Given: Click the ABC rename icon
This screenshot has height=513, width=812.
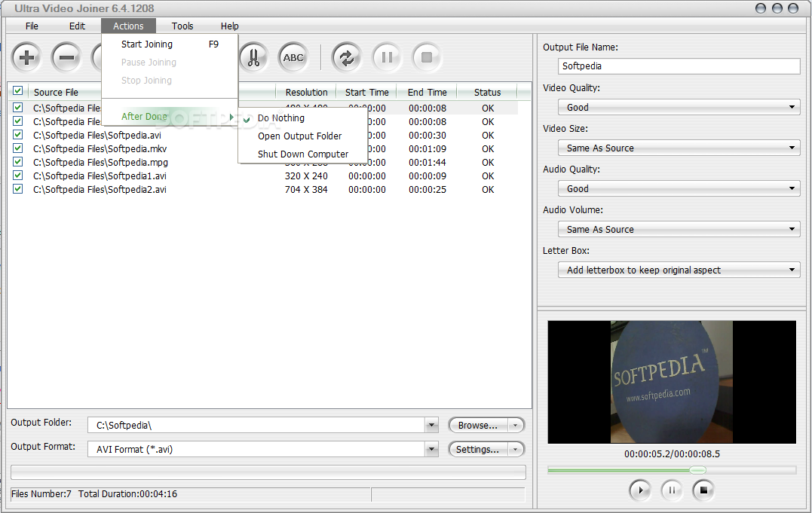Looking at the screenshot, I should tap(293, 57).
